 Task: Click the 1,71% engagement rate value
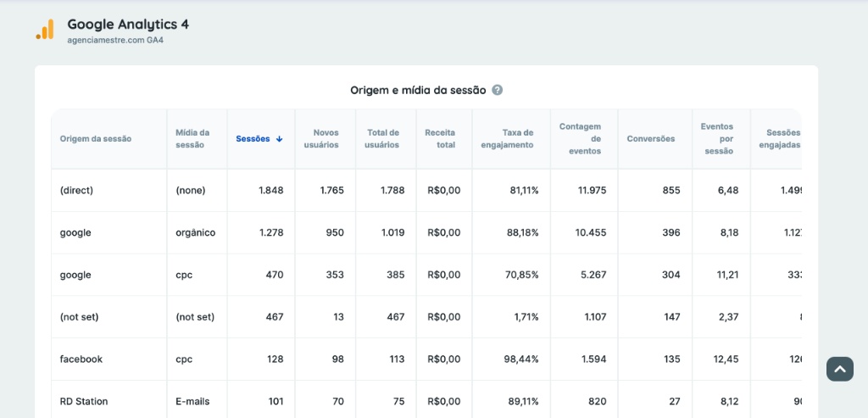point(526,317)
